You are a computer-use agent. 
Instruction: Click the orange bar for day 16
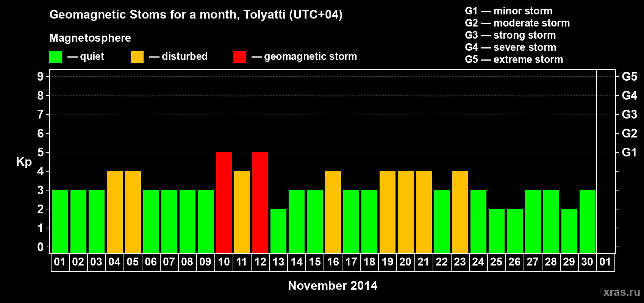click(x=333, y=212)
